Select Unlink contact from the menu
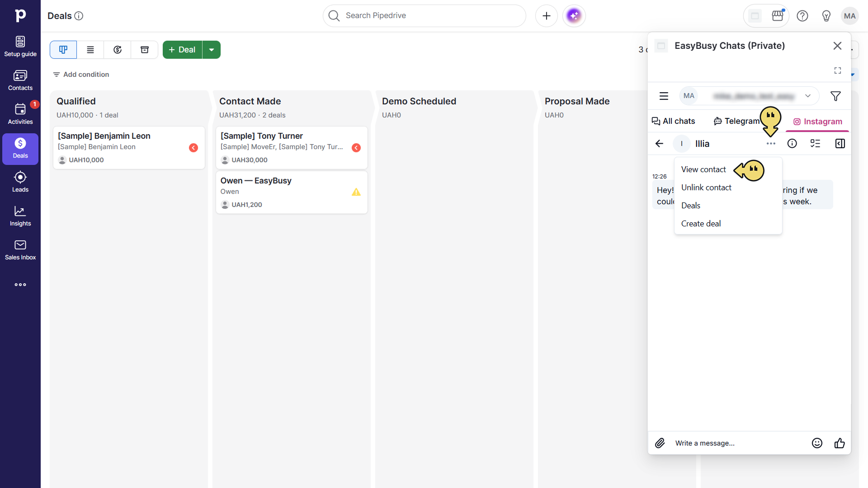 [706, 188]
